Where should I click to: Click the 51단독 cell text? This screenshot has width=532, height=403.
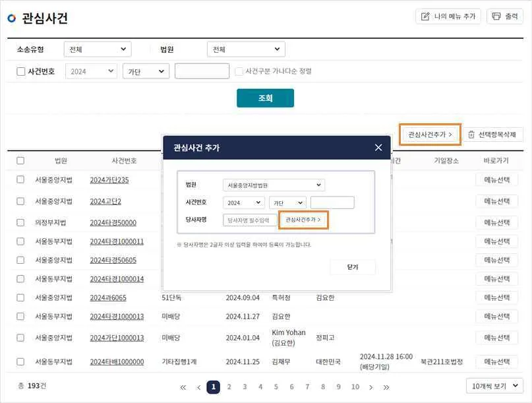click(171, 297)
